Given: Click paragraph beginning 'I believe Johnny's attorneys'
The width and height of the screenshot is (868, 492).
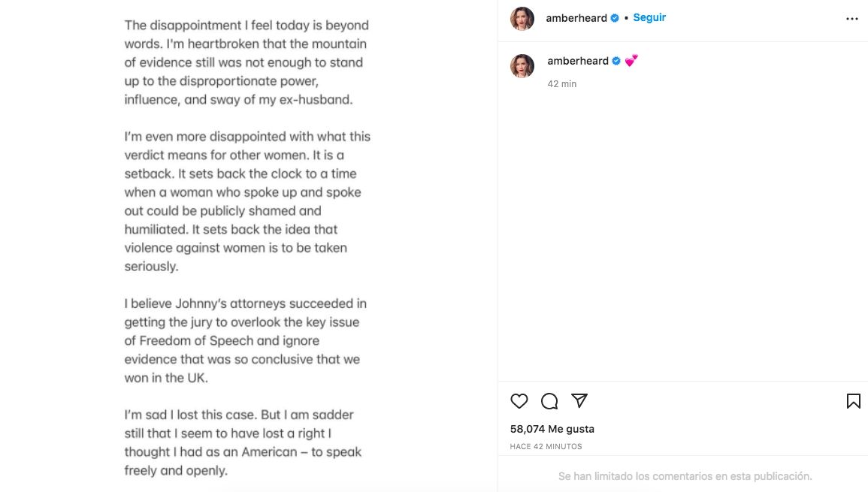Looking at the screenshot, I should point(245,340).
